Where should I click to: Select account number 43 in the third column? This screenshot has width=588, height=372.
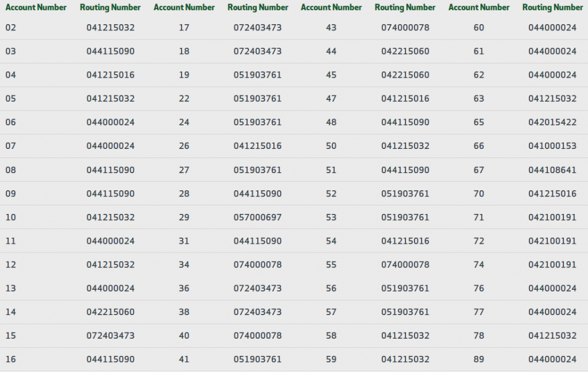pos(331,27)
